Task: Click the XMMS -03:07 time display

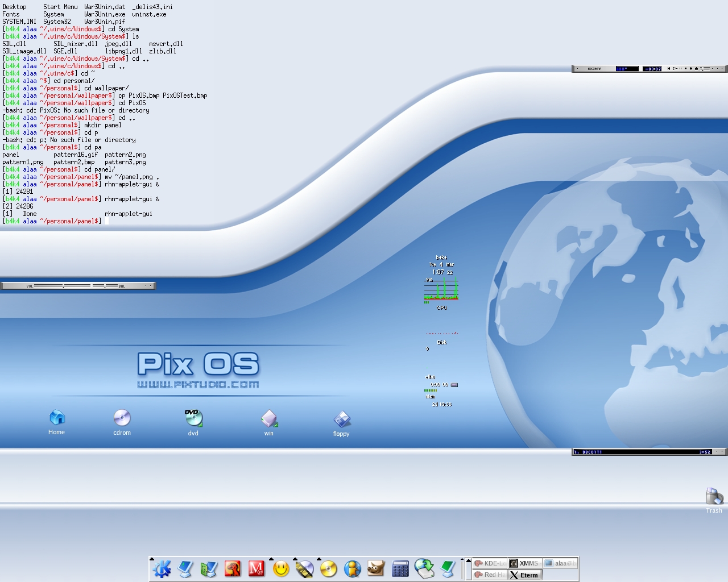Action: pyautogui.click(x=652, y=69)
